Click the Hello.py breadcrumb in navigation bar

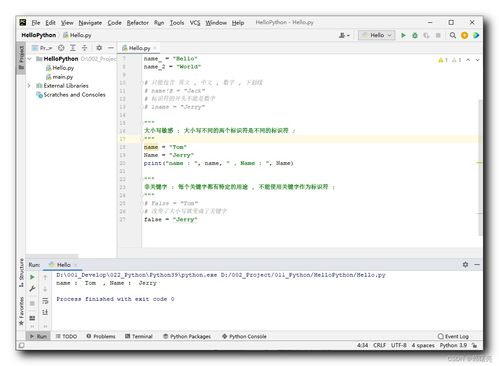[x=77, y=35]
